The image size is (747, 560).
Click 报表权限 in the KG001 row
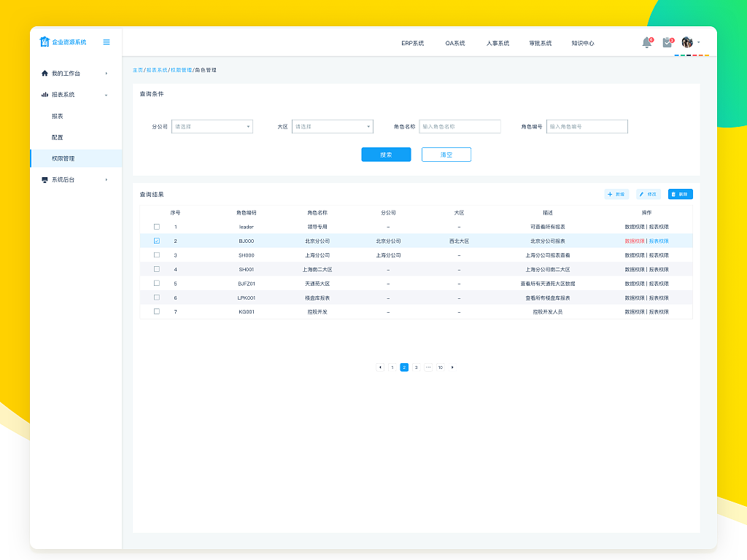[x=659, y=312]
